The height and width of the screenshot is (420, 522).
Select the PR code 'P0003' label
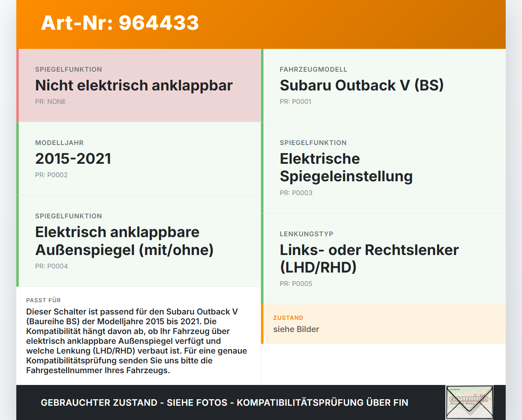click(296, 193)
